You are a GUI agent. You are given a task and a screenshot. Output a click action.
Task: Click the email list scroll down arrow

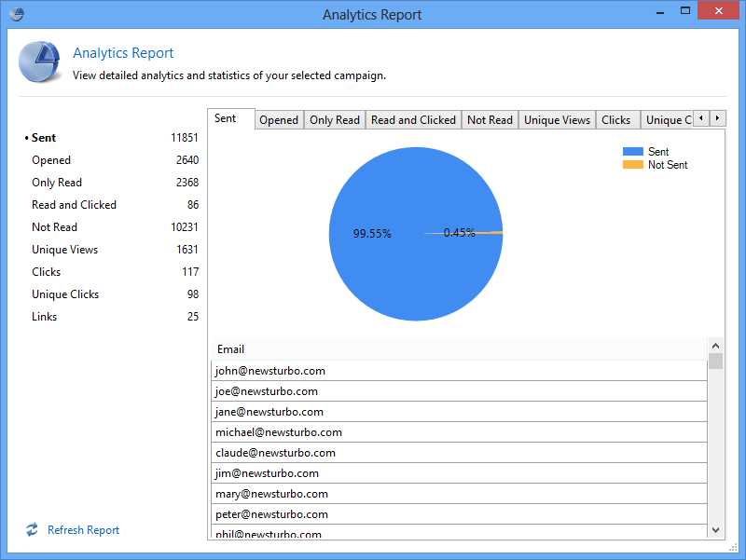pos(715,529)
